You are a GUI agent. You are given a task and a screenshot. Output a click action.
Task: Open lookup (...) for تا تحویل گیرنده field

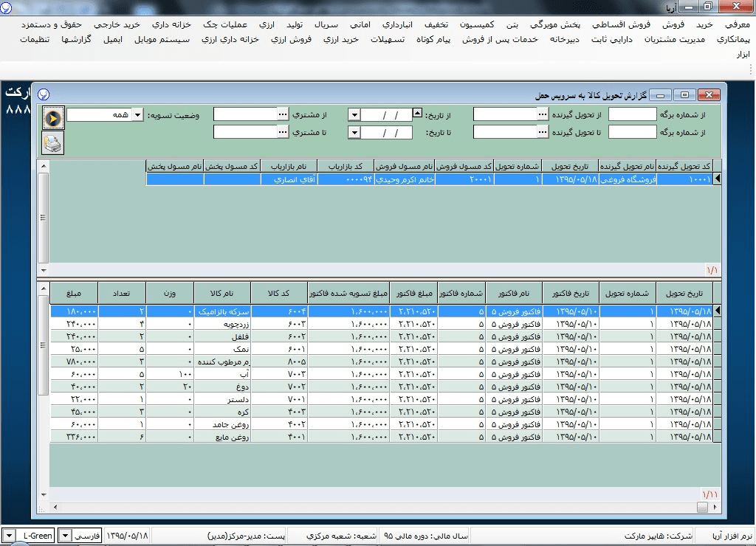pyautogui.click(x=544, y=132)
